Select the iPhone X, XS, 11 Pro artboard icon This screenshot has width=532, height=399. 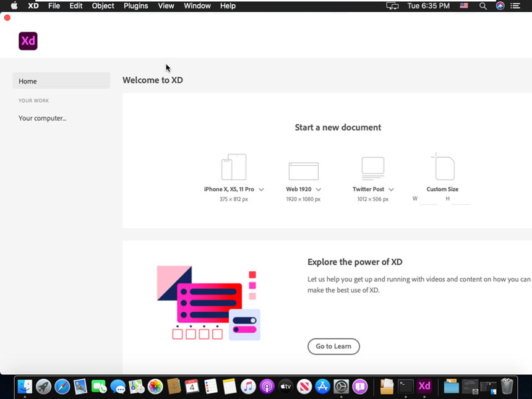click(234, 167)
